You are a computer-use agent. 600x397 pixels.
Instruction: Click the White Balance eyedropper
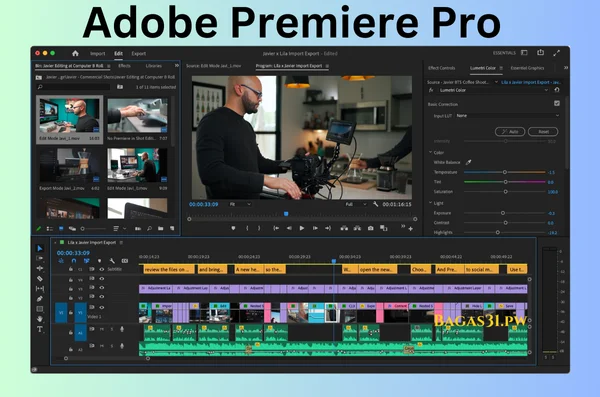pyautogui.click(x=468, y=162)
